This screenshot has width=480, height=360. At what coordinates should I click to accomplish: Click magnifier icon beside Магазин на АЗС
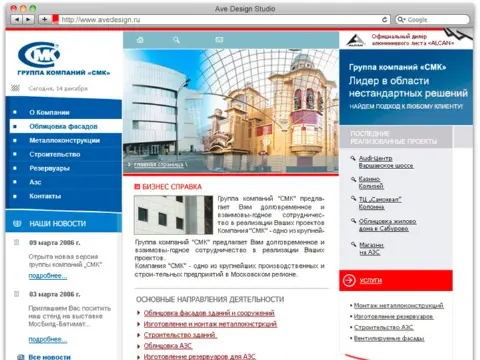point(353,244)
